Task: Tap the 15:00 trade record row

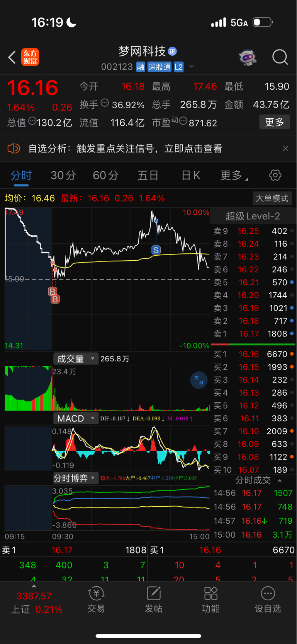Action: click(253, 535)
